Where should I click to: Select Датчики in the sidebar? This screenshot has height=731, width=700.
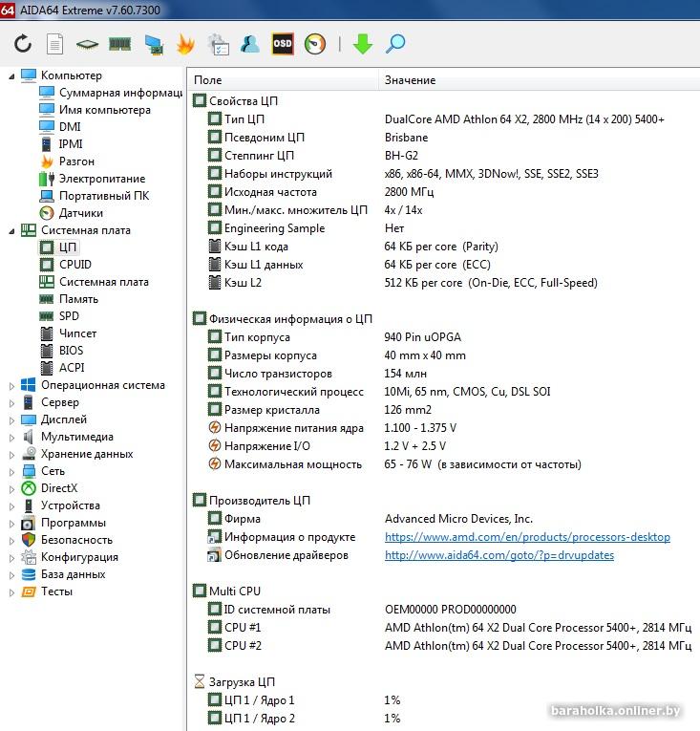80,213
